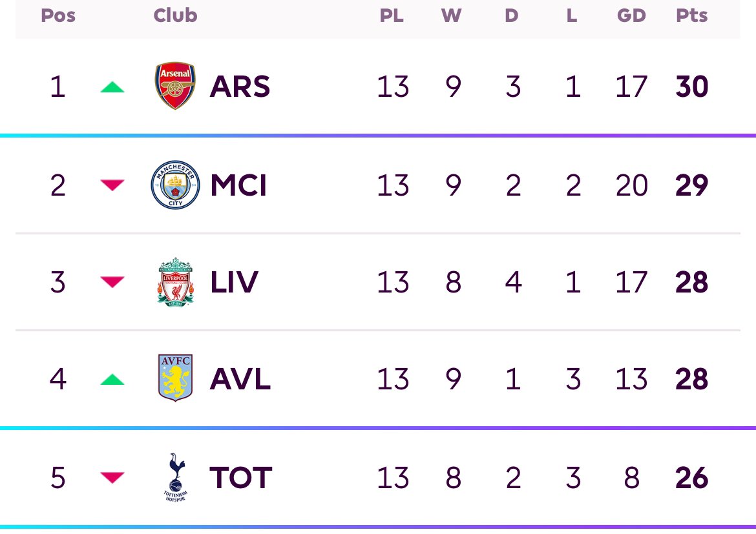Sort table by GD column header
The image size is (756, 534).
tap(631, 15)
